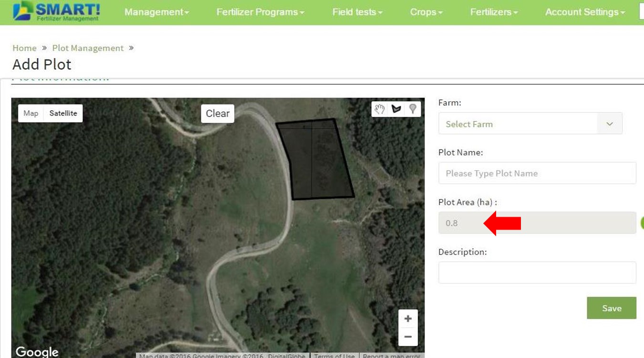The height and width of the screenshot is (358, 644).
Task: Open Terms of Use map link
Action: point(334,356)
